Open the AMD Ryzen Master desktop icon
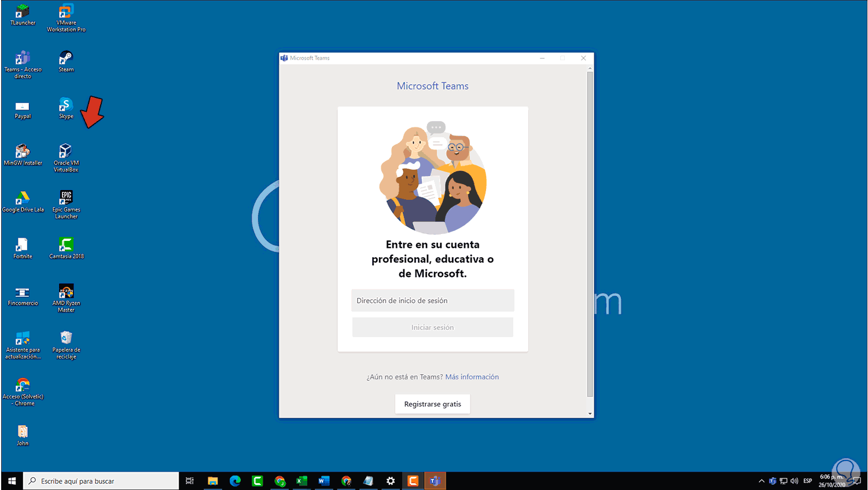Image resolution: width=868 pixels, height=490 pixels. pyautogui.click(x=66, y=298)
